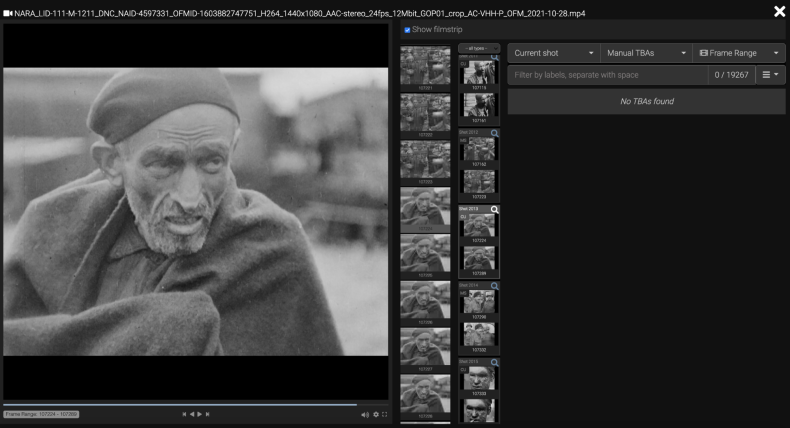Image resolution: width=790 pixels, height=428 pixels.
Task: Open shot keyframe 107161
Action: [479, 105]
